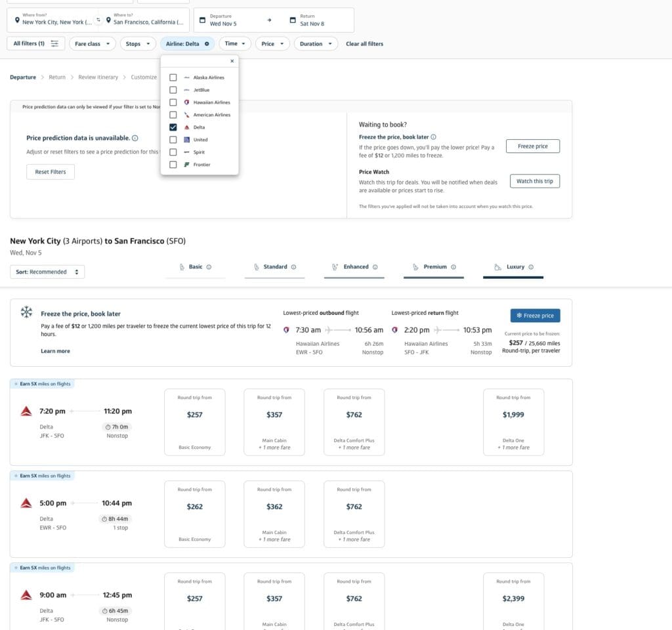This screenshot has height=630, width=672.
Task: Open All filters (1) panel
Action: 35,43
